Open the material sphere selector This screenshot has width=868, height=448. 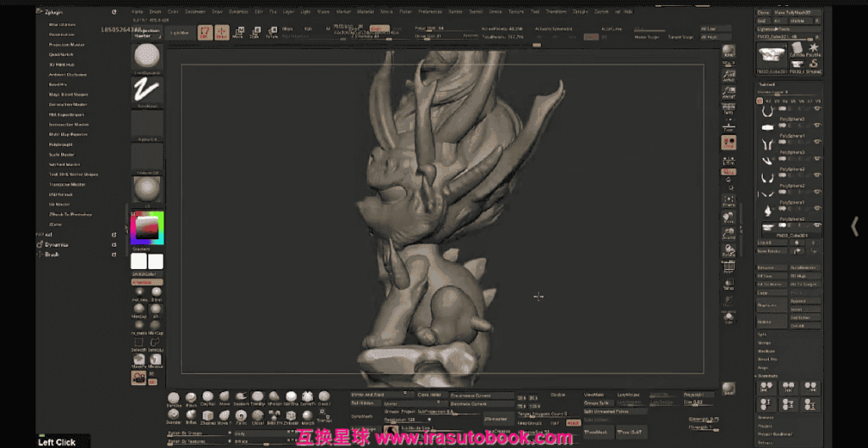pos(147,191)
